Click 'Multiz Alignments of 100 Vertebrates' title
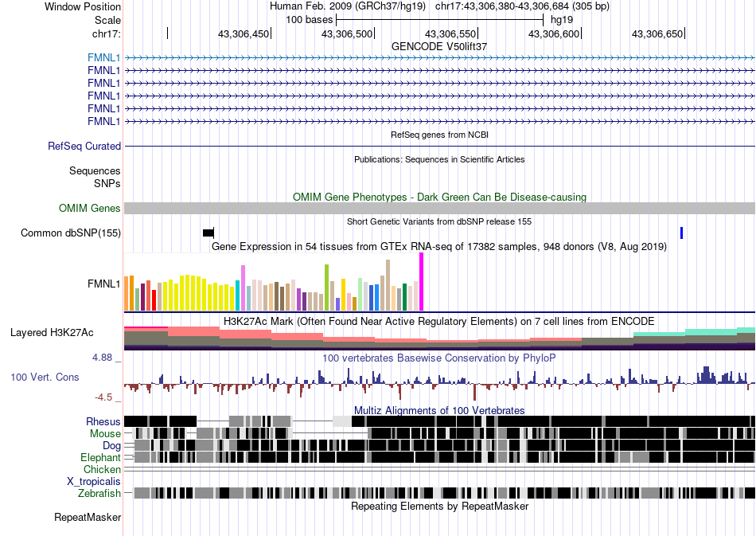 point(439,411)
